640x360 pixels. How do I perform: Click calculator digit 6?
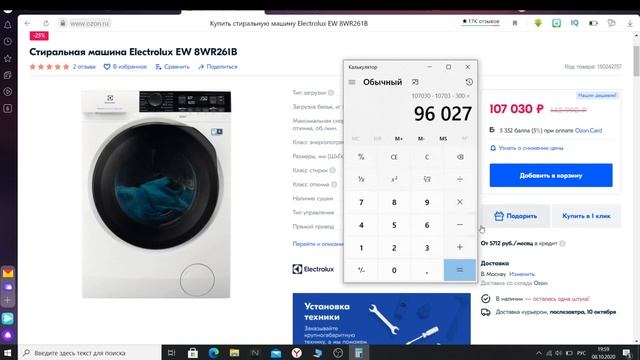point(427,225)
